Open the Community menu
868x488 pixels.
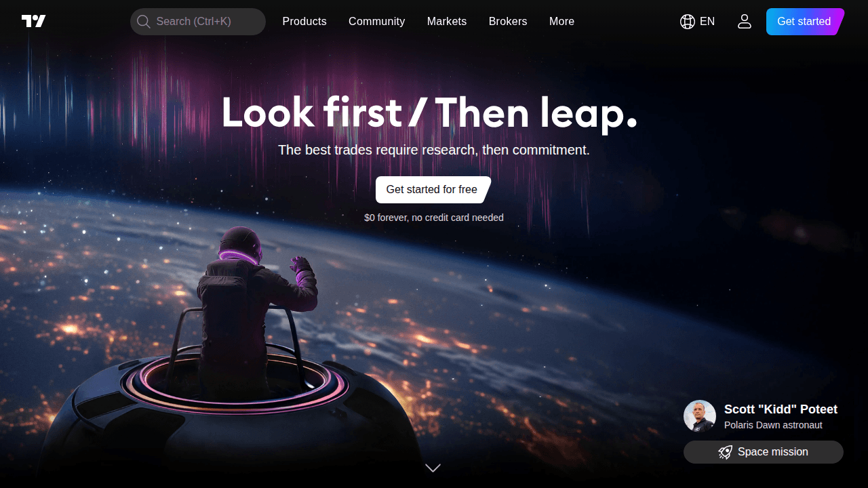[x=376, y=22]
